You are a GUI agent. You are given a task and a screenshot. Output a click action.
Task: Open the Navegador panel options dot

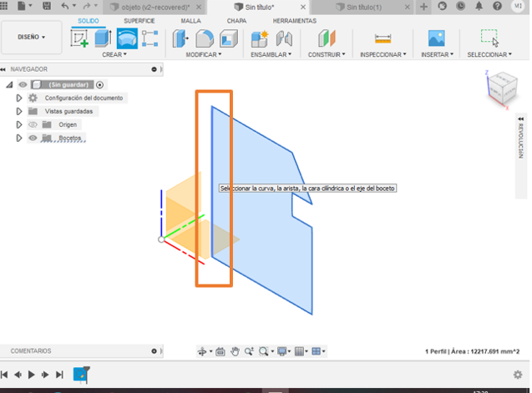[x=154, y=69]
